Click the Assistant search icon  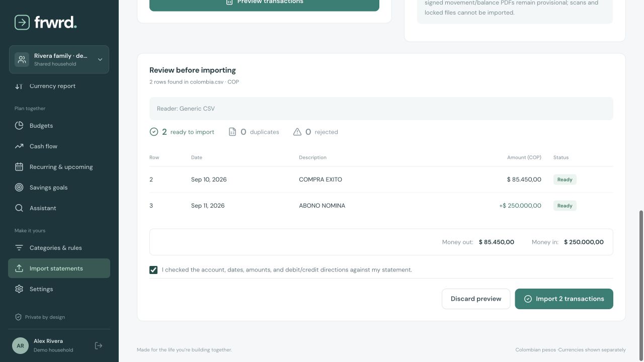[x=19, y=208]
